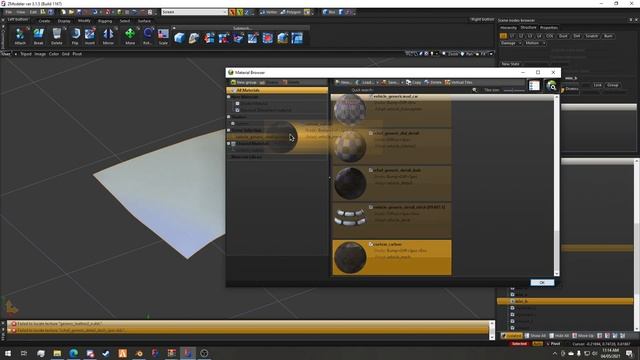640x360 pixels.
Task: Open File Explorer from taskbar
Action: 57,353
